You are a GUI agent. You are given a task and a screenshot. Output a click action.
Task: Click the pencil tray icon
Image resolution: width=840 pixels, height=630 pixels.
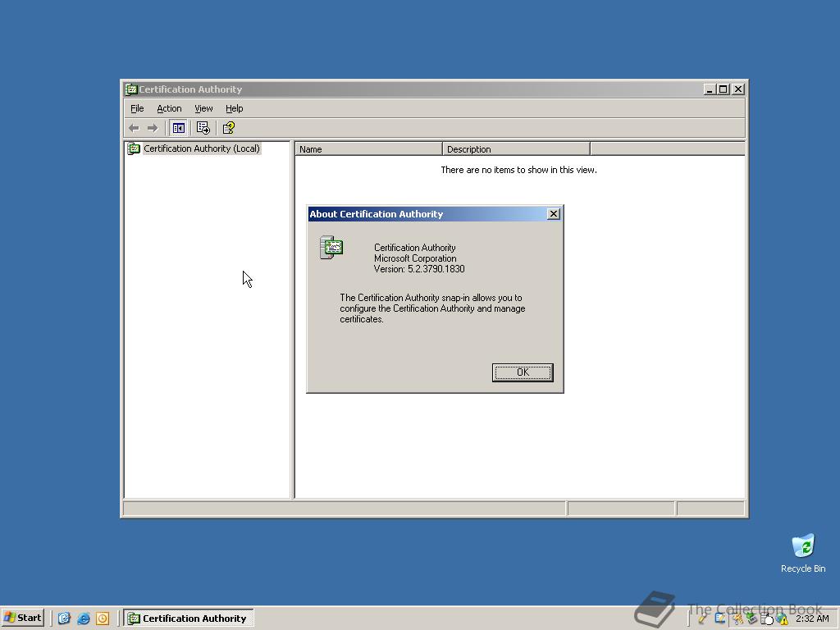click(x=703, y=619)
